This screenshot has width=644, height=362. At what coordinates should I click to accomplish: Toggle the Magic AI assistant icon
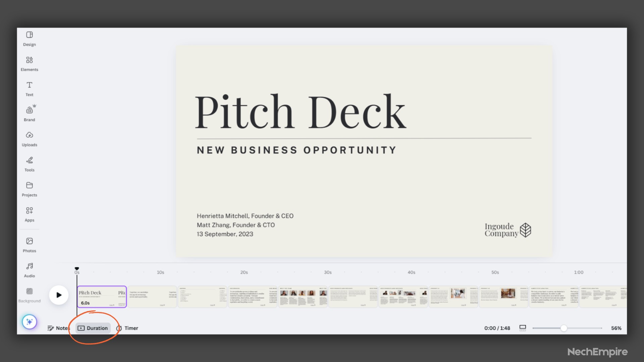29,321
